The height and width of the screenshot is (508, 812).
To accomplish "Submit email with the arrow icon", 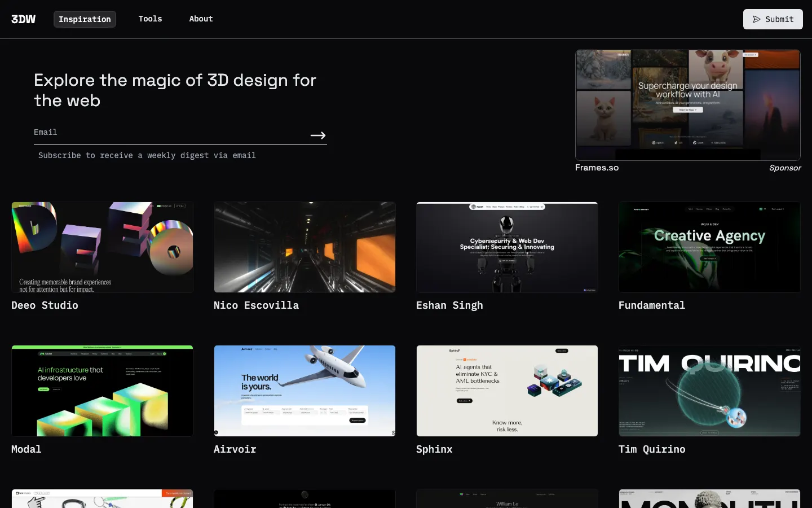I will [x=318, y=135].
